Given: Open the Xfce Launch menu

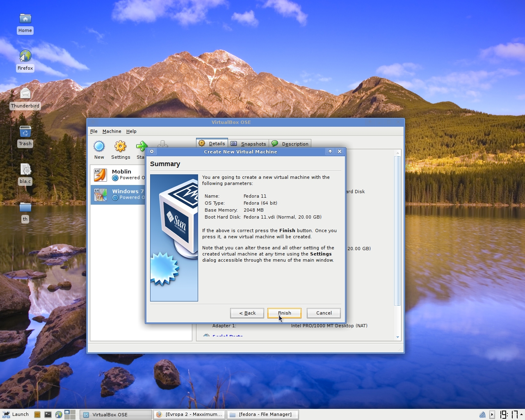Looking at the screenshot, I should pos(16,415).
